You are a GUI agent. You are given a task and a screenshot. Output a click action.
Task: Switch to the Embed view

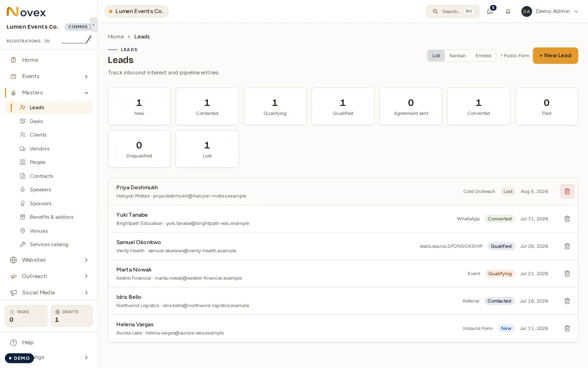(x=483, y=56)
